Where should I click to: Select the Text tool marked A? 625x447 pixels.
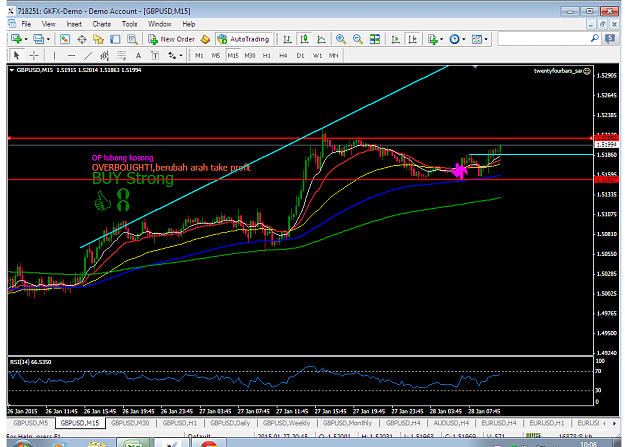tap(138, 56)
